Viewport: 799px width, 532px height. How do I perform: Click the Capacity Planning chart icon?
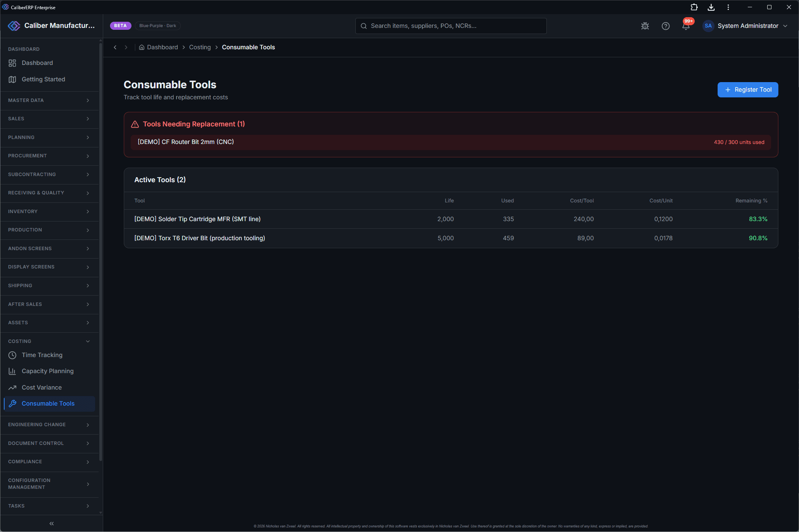[x=12, y=371]
